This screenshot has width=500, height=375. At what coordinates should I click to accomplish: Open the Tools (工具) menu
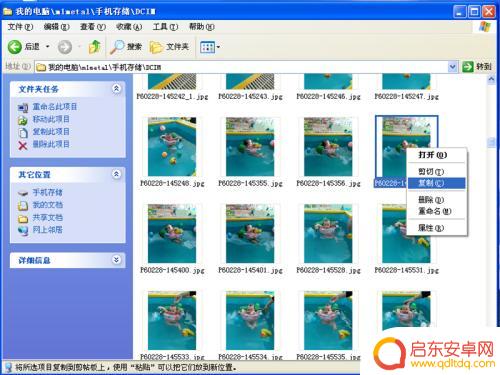(x=165, y=27)
